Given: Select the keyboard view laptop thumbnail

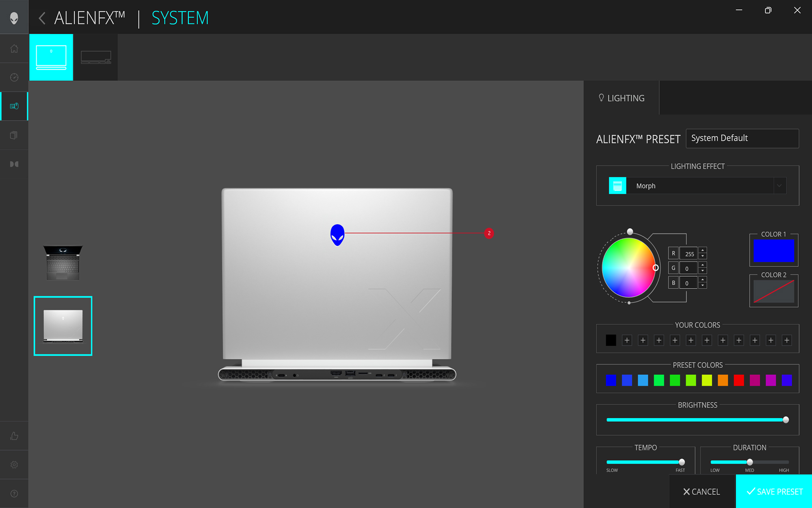Looking at the screenshot, I should (x=63, y=263).
